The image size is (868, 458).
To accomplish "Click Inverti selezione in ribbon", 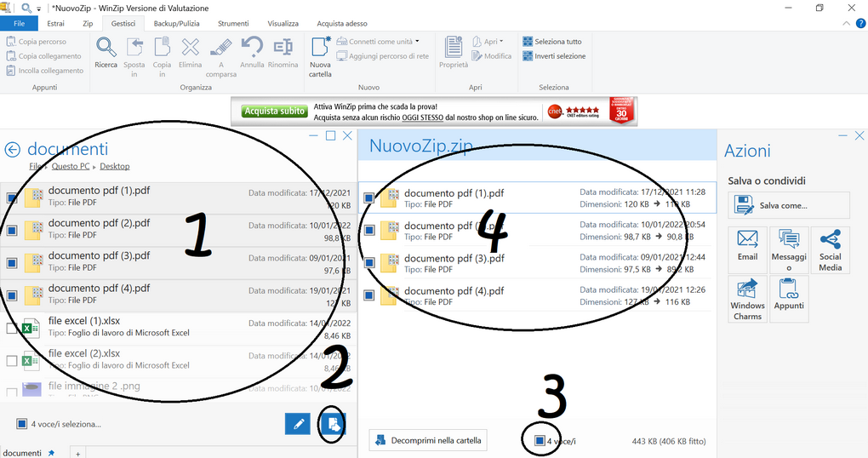I will [554, 56].
